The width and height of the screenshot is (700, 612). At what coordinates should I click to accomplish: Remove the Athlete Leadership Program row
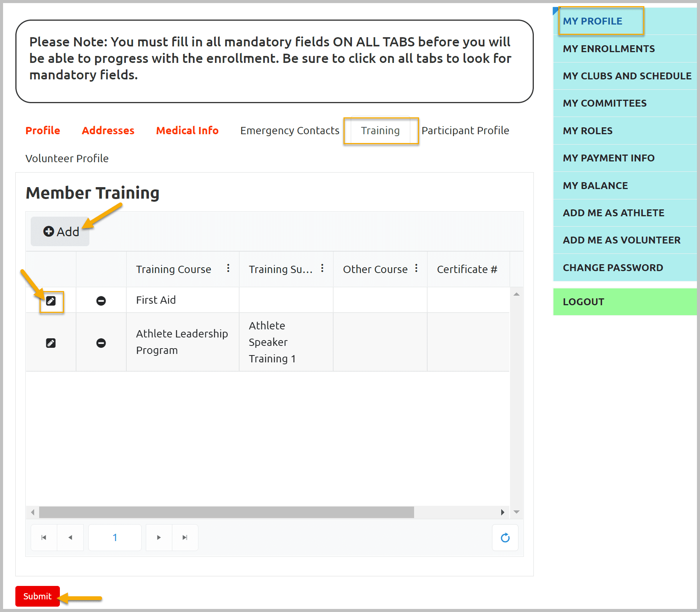tap(101, 343)
